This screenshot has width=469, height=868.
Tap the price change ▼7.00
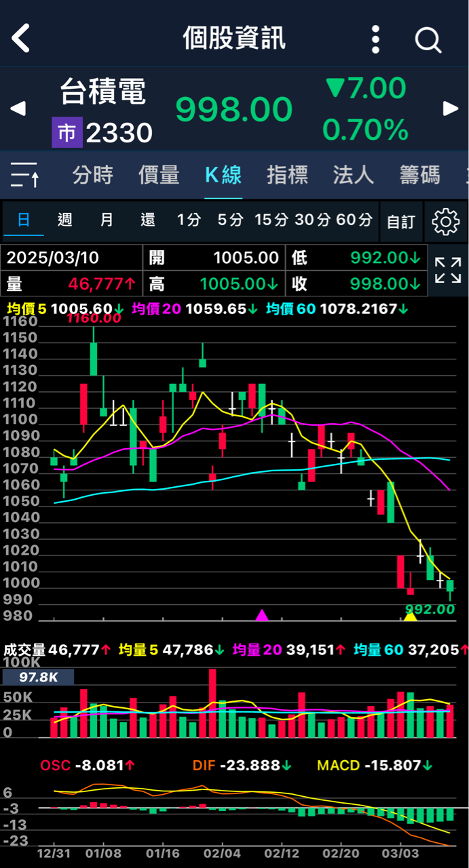tap(366, 88)
